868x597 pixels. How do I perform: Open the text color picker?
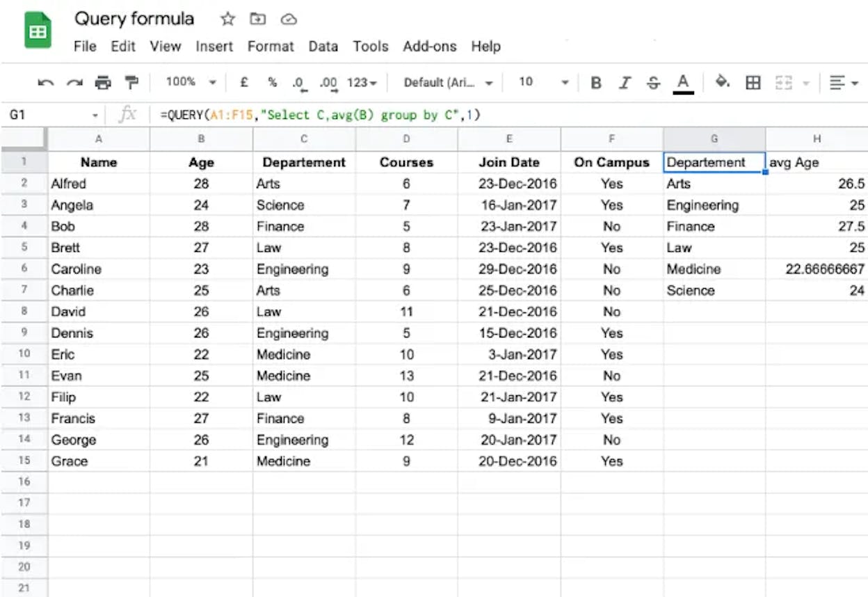(683, 83)
